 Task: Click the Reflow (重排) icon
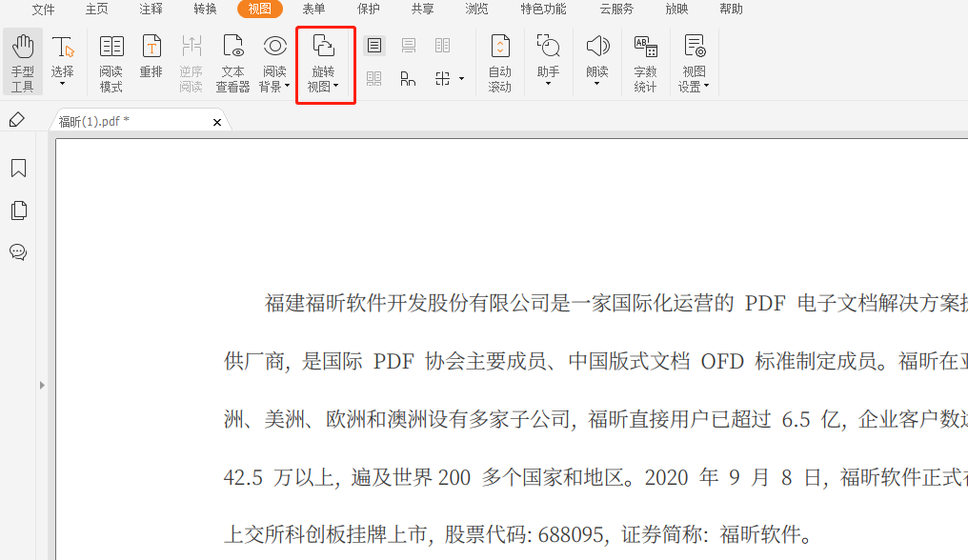pyautogui.click(x=151, y=59)
